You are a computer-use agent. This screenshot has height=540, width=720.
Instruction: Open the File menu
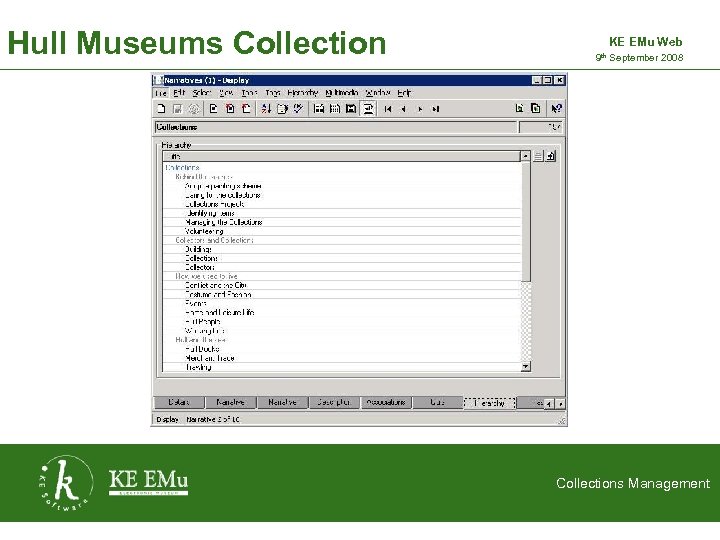click(x=161, y=93)
